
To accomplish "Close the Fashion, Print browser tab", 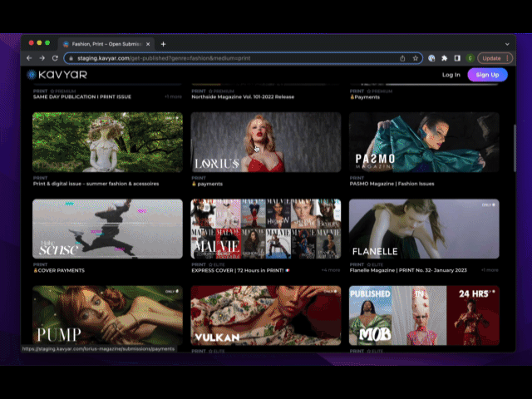I will [148, 44].
